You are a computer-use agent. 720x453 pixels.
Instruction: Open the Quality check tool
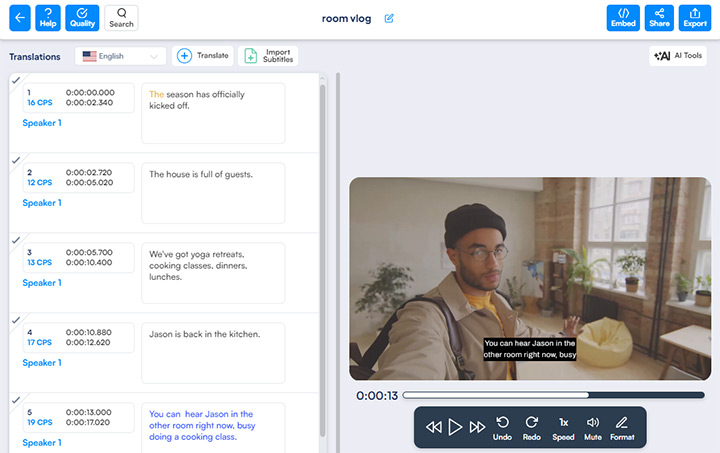tap(82, 18)
